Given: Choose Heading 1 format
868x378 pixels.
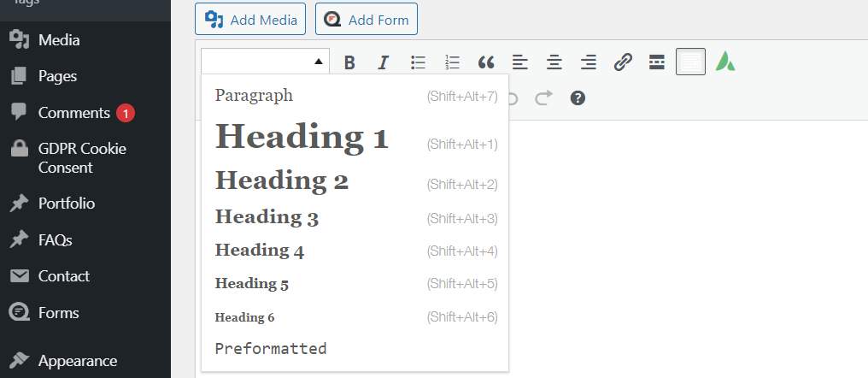Looking at the screenshot, I should [355, 137].
